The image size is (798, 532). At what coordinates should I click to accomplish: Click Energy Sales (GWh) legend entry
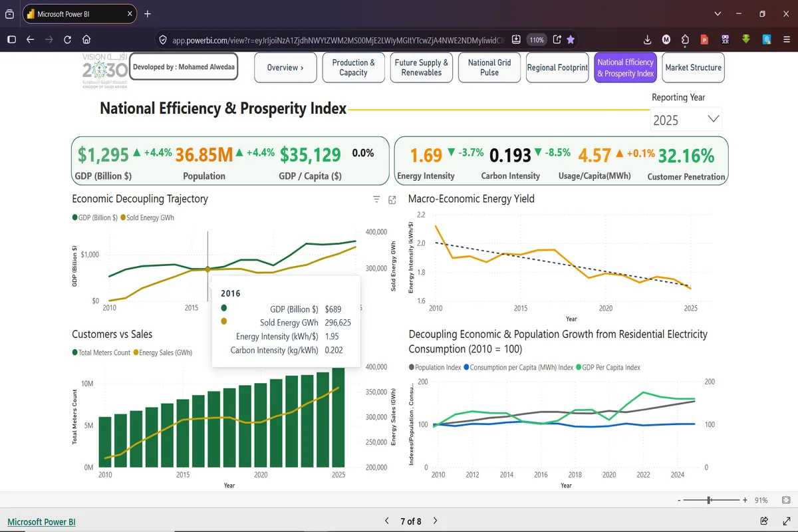point(163,352)
